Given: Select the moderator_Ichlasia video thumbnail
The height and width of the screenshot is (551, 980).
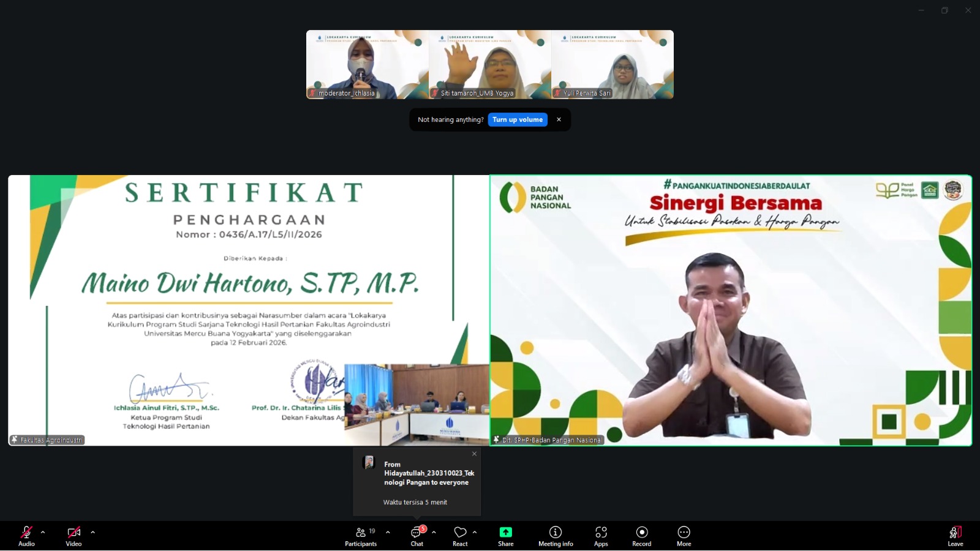Looking at the screenshot, I should click(367, 64).
